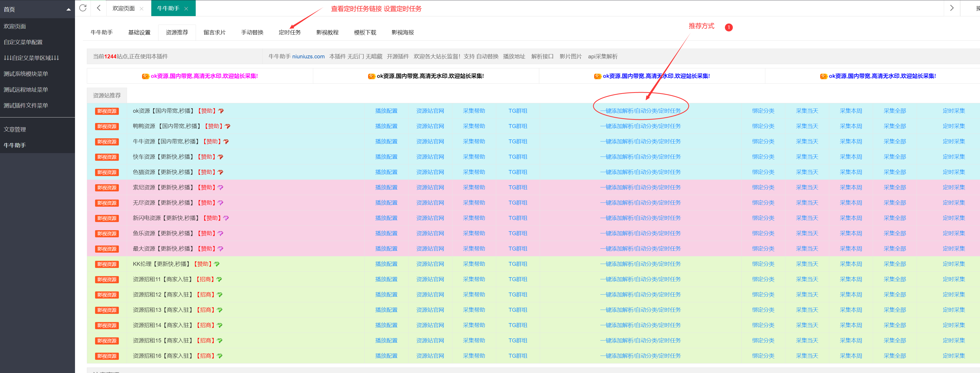Click the refresh icon in the tab bar

83,8
